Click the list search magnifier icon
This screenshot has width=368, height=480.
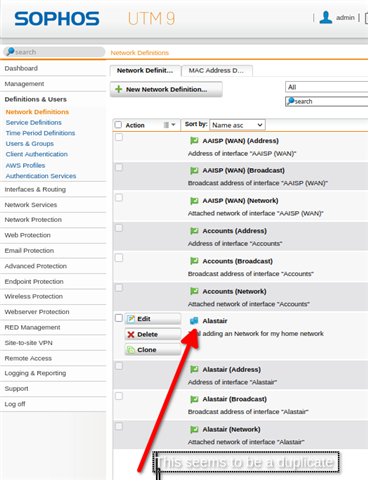point(291,101)
